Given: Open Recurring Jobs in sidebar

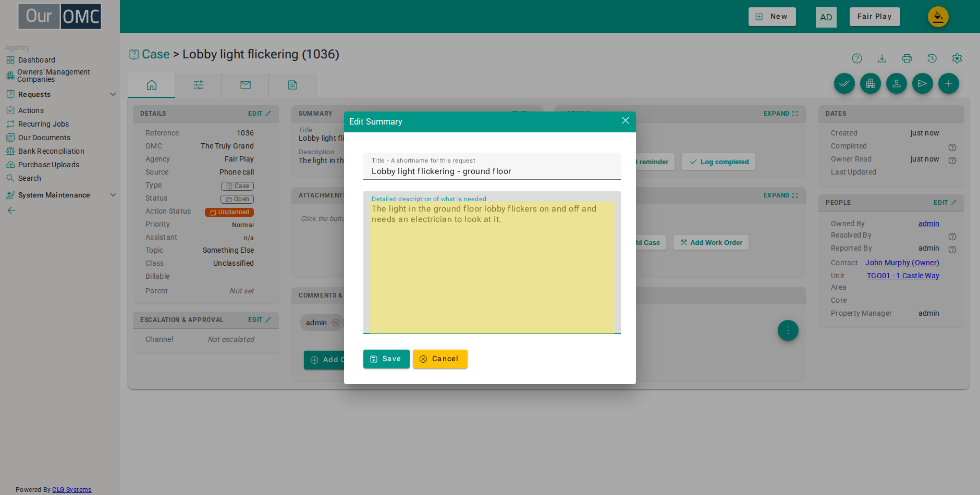Looking at the screenshot, I should 43,124.
